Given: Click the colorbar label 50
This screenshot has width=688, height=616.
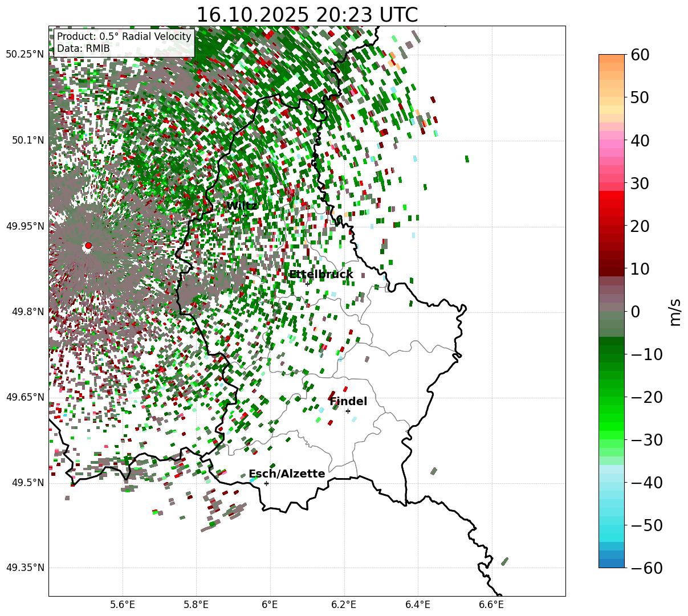Looking at the screenshot, I should tap(641, 97).
